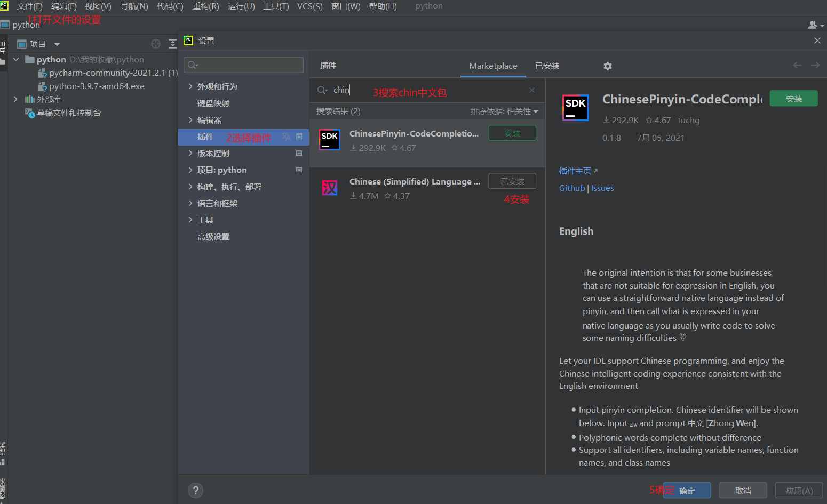
Task: Open the Github link
Action: 572,188
